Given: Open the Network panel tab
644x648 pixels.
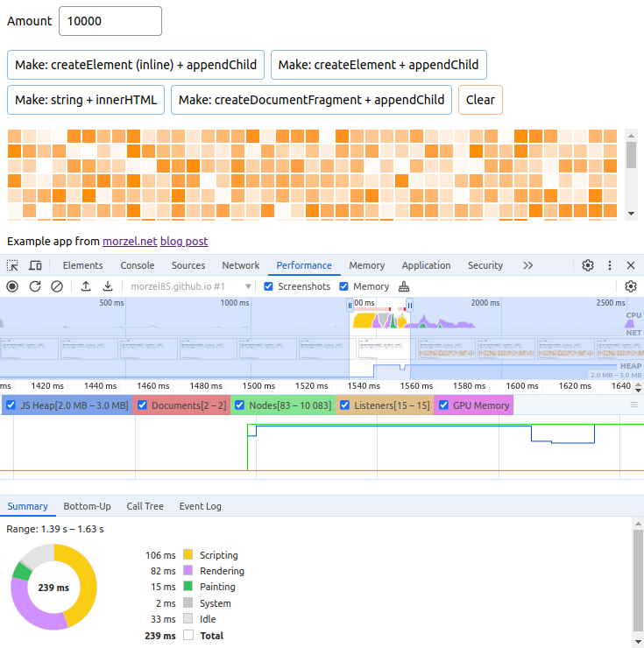Looking at the screenshot, I should pos(240,265).
